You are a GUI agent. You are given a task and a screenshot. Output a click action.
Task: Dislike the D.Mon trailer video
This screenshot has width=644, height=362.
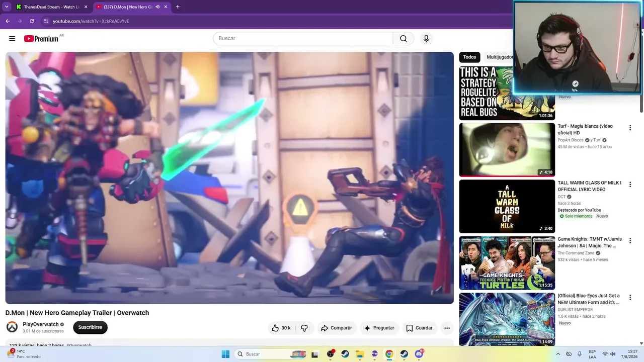coord(304,328)
